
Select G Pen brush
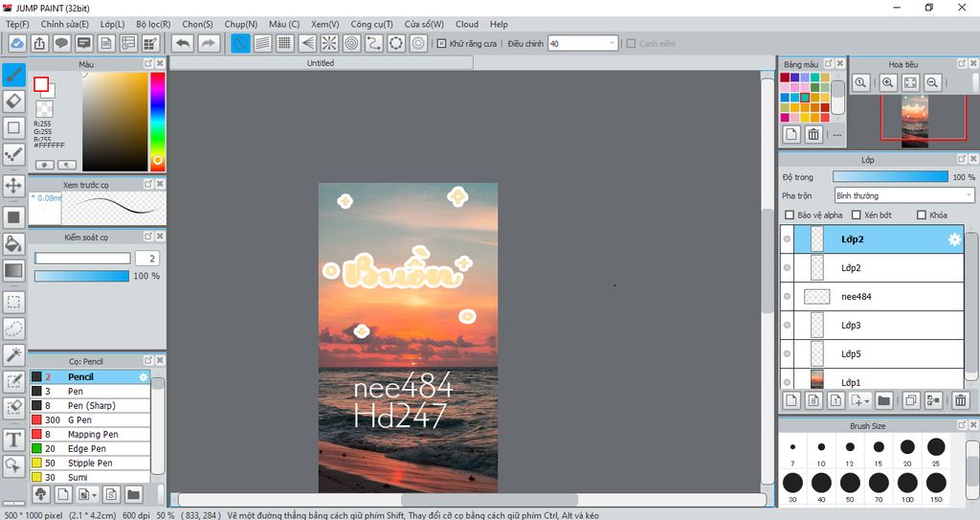tap(90, 419)
